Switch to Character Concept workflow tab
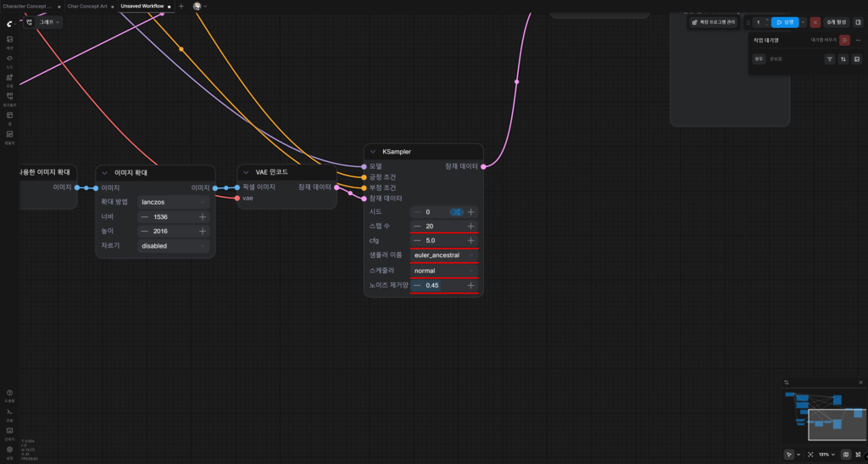The height and width of the screenshot is (464, 868). [x=31, y=6]
